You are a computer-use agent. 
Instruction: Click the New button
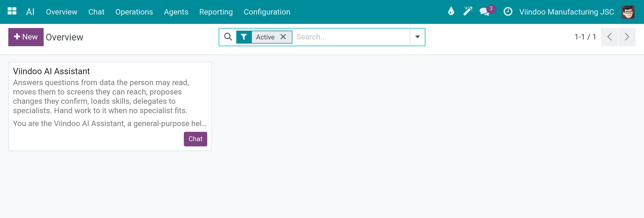tap(26, 37)
